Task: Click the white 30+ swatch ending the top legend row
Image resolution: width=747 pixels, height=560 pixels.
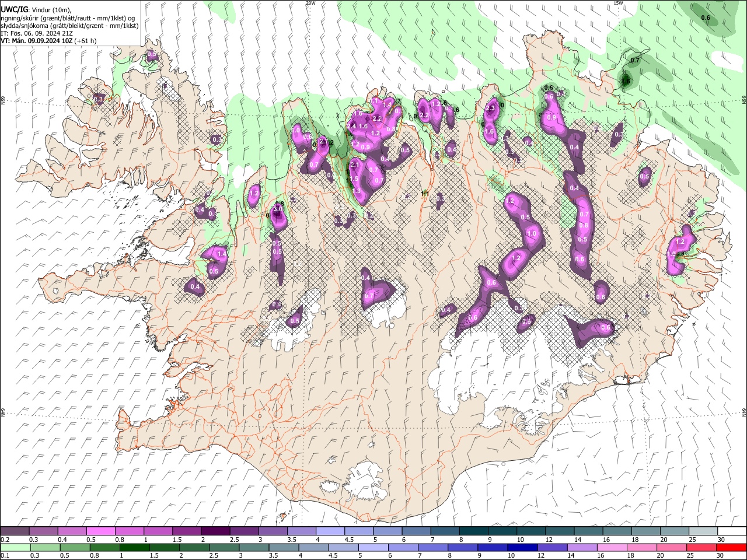Action: pos(732,531)
